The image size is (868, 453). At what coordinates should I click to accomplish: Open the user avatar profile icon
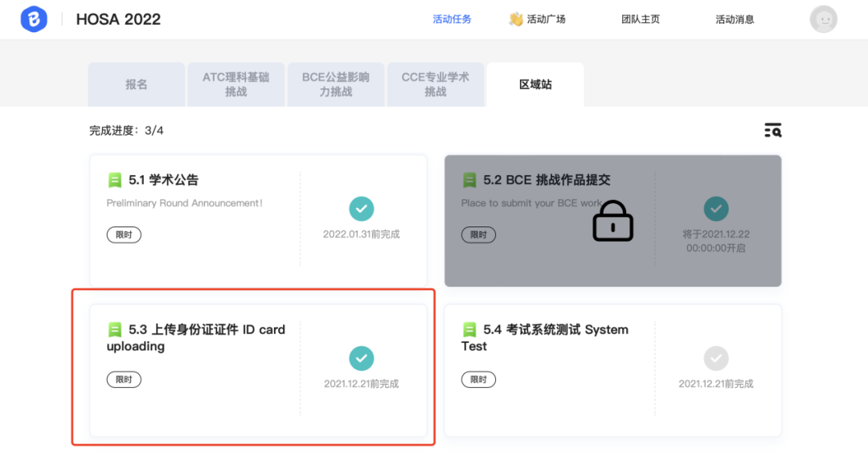pos(823,19)
